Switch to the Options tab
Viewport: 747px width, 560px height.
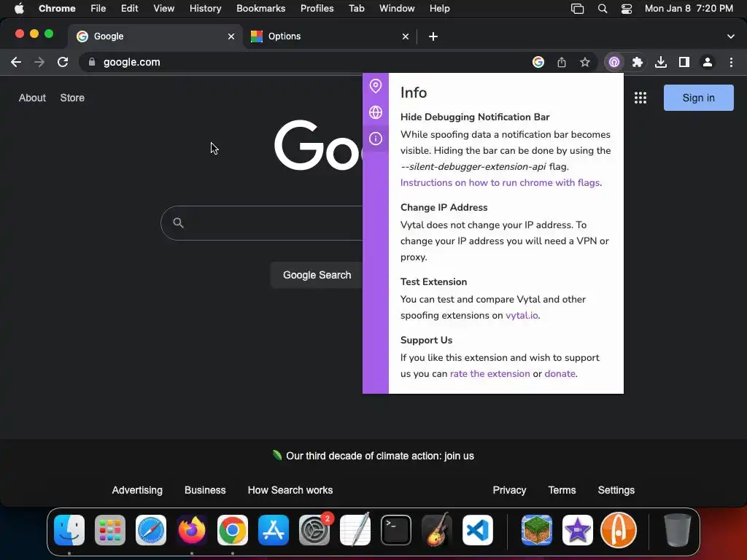[329, 36]
